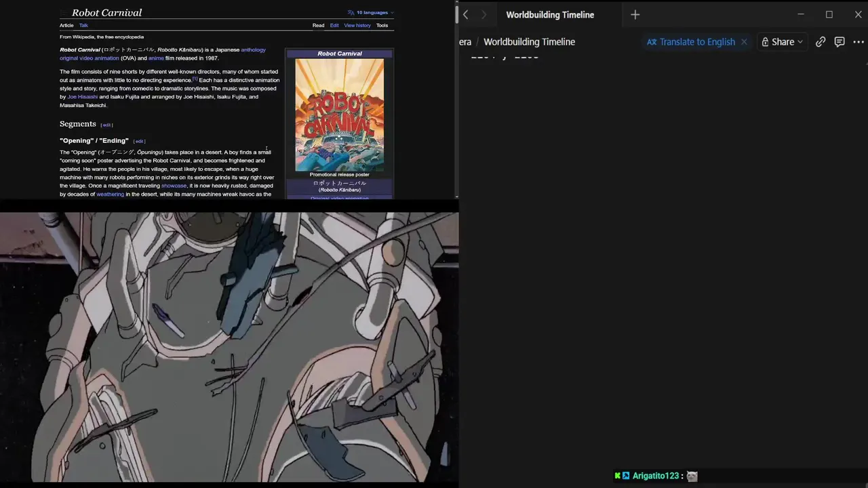
Task: Switch to the Article tab on Wikipedia
Action: [66, 25]
